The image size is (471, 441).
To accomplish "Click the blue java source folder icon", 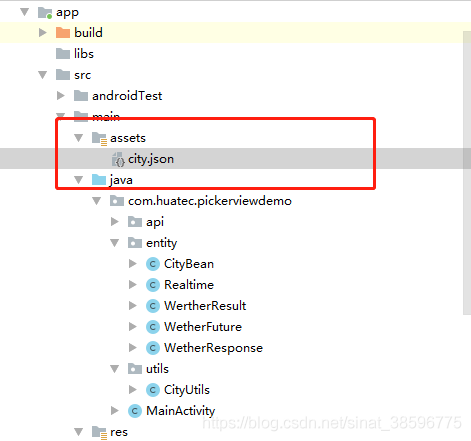I will 99,180.
